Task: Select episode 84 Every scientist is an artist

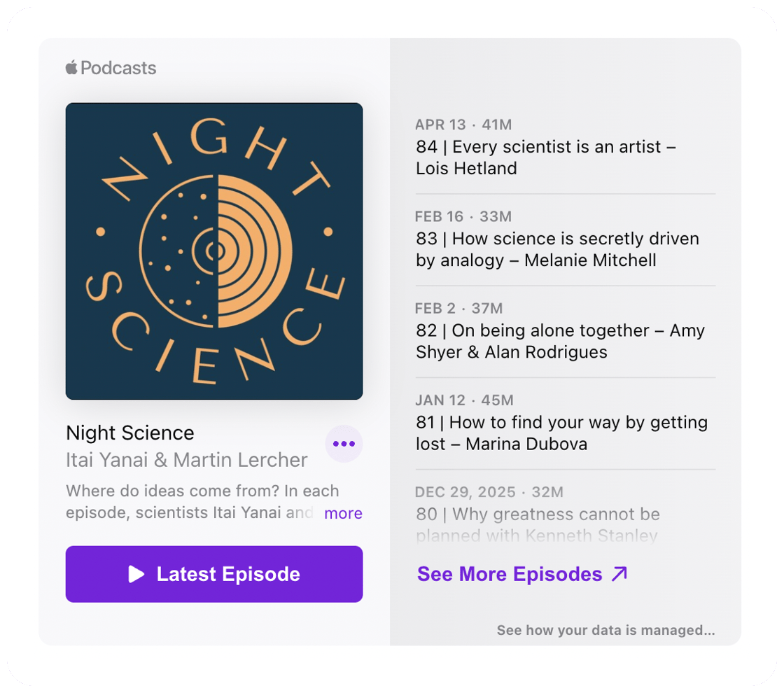Action: coord(565,147)
